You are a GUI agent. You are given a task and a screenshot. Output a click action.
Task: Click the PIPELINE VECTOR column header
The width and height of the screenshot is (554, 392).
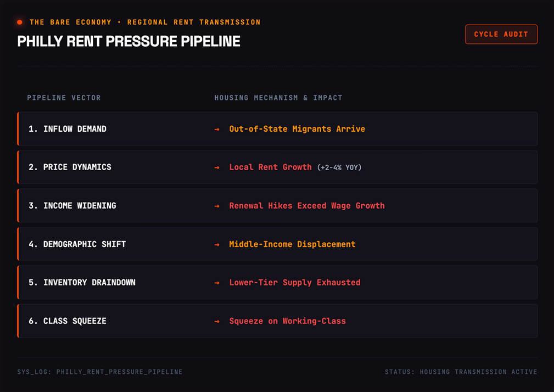[64, 98]
